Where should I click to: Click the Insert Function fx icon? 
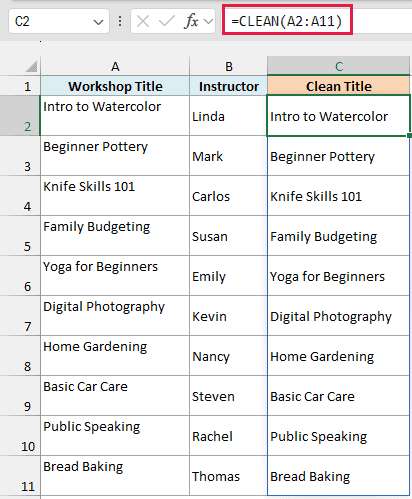[191, 21]
